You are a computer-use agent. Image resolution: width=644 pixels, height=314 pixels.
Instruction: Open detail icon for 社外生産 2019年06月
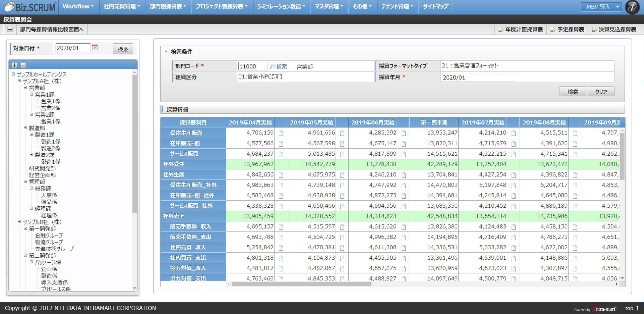coord(404,175)
